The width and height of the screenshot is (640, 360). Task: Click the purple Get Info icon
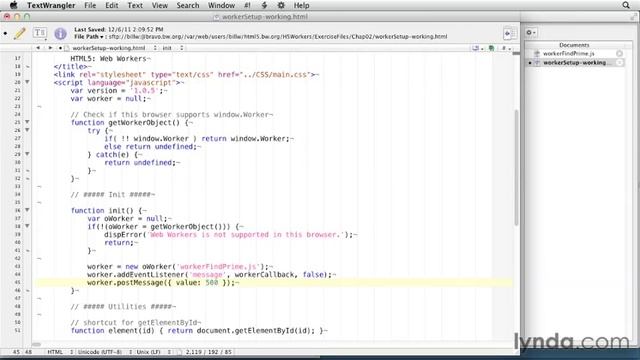(60, 33)
